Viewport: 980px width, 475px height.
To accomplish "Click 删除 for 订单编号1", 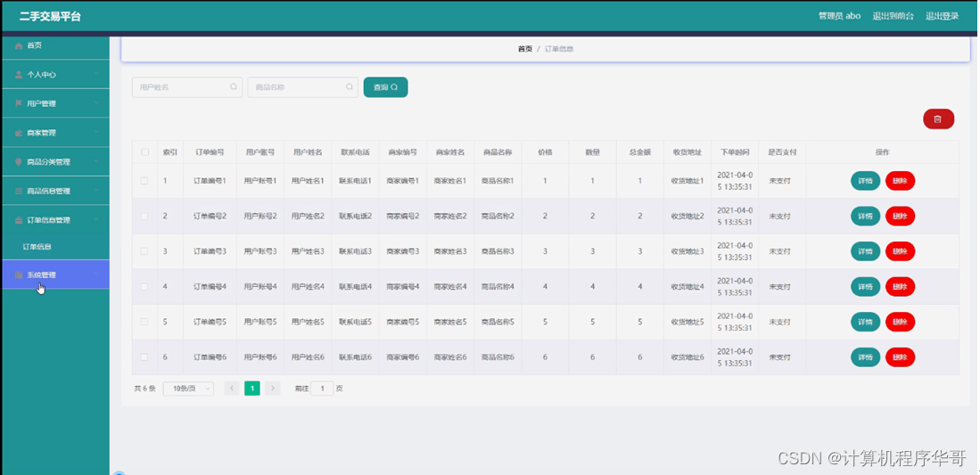I will 900,181.
